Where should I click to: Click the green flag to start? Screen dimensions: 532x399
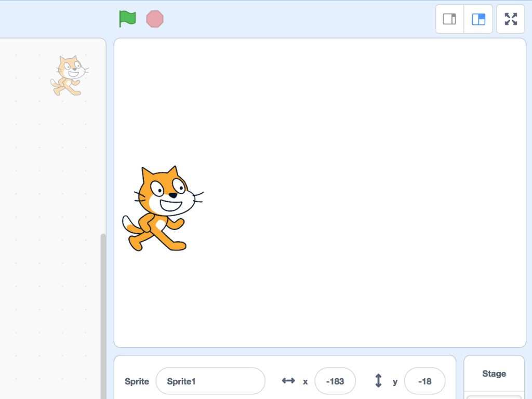[127, 19]
